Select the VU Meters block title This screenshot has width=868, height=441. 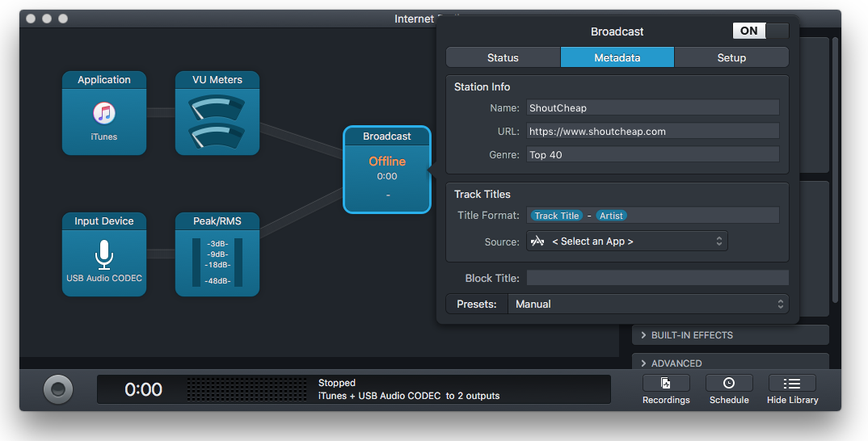[x=217, y=80]
